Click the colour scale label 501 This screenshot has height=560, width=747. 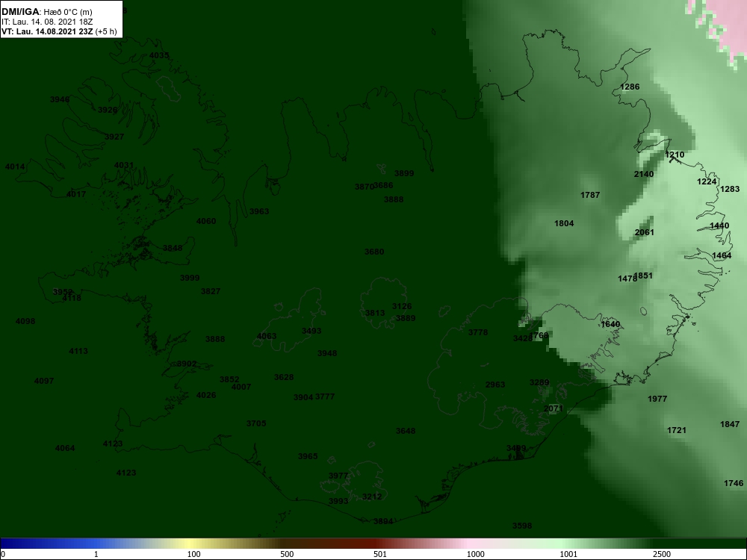coord(380,554)
